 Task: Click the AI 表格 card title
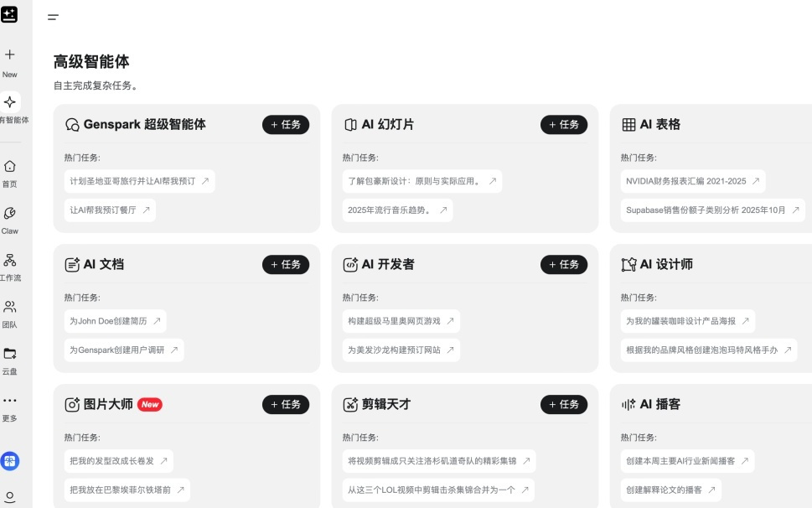[660, 125]
